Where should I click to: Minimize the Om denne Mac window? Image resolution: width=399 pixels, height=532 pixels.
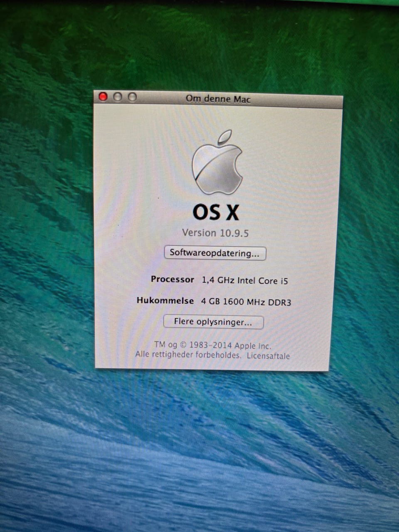118,97
